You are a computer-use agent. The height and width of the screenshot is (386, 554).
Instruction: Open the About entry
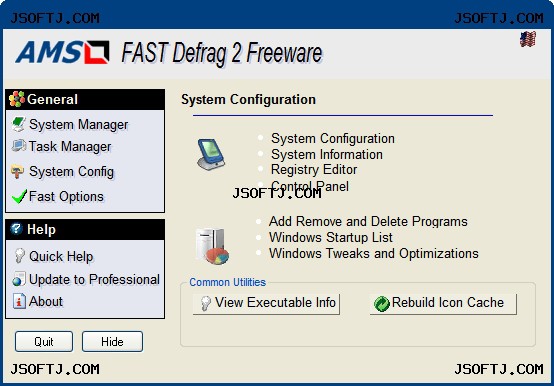click(x=46, y=301)
